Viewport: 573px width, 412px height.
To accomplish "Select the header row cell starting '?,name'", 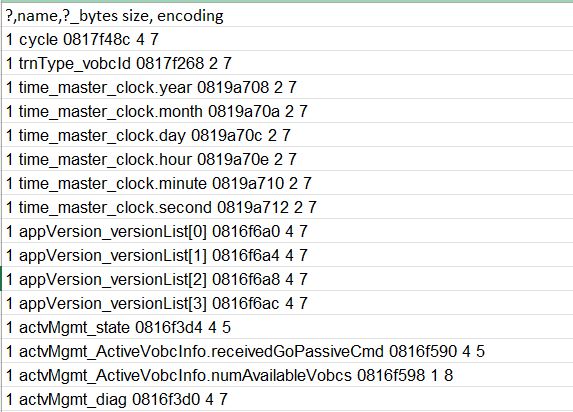I will [287, 15].
